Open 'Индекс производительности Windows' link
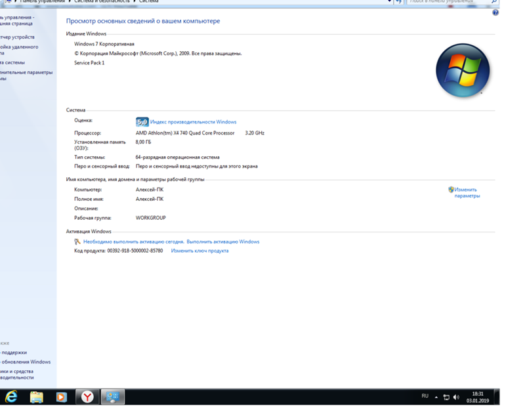 pos(193,122)
